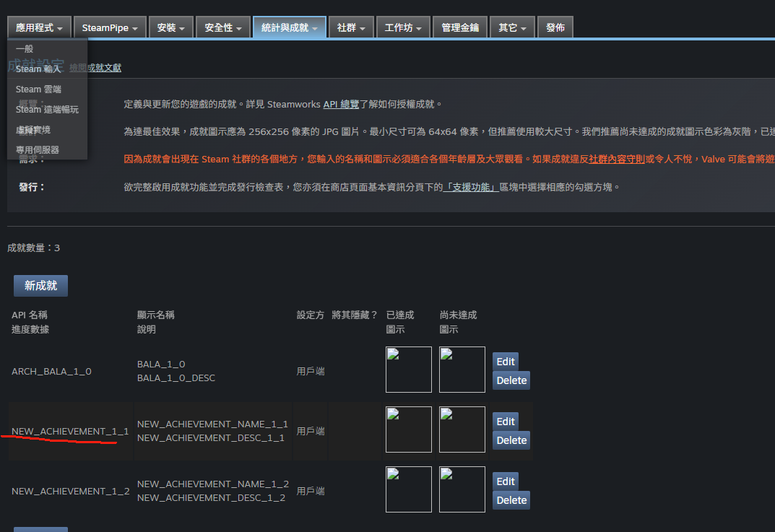The height and width of the screenshot is (532, 775).
Task: Follow the 社群內容守則 link
Action: [616, 160]
